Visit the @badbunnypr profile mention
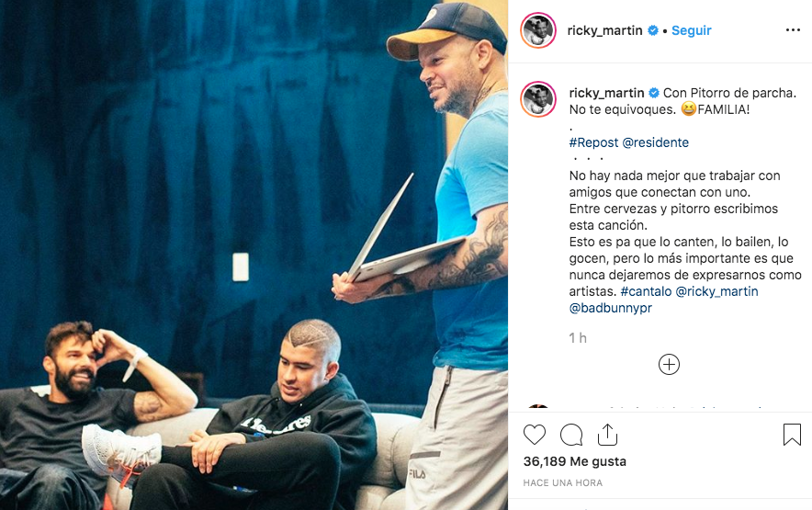Screen dimensions: 812x510 tap(611, 308)
